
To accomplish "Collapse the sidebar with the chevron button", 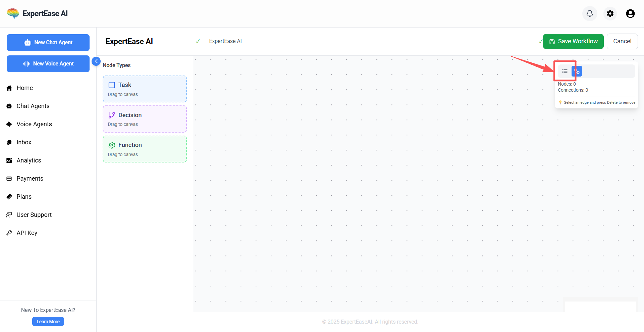I will (x=96, y=61).
